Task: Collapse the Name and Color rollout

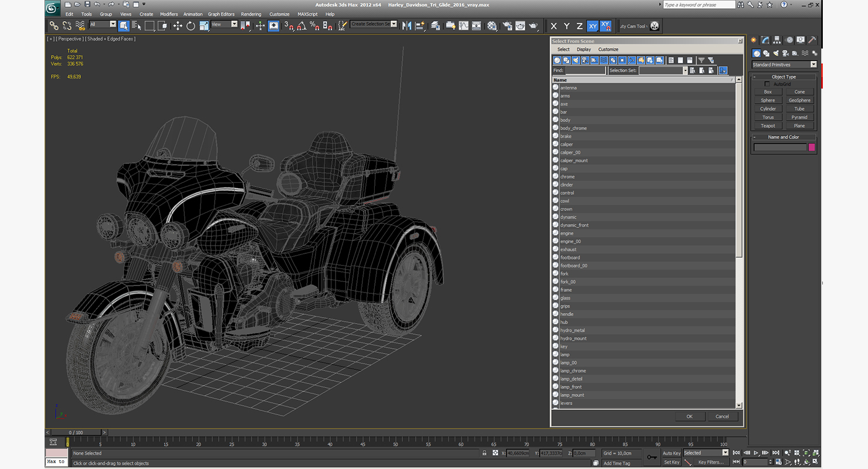Action: [x=784, y=137]
